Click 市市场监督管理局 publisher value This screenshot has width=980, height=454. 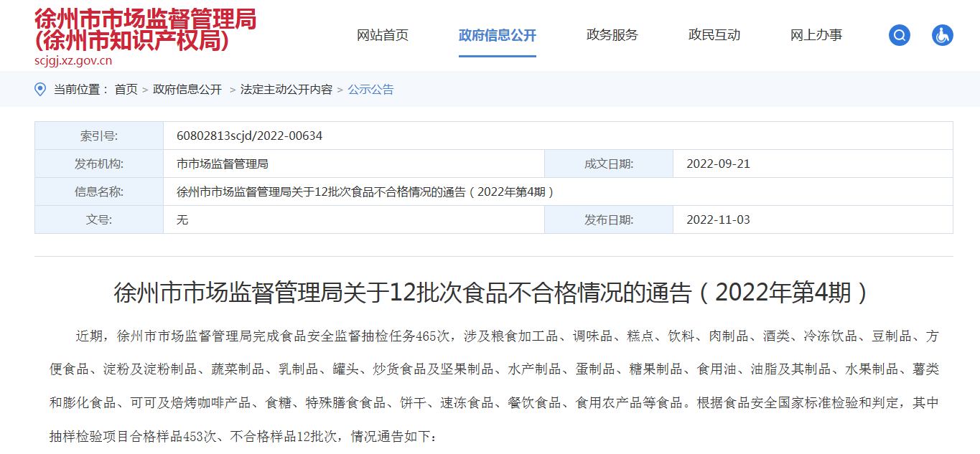(x=223, y=164)
